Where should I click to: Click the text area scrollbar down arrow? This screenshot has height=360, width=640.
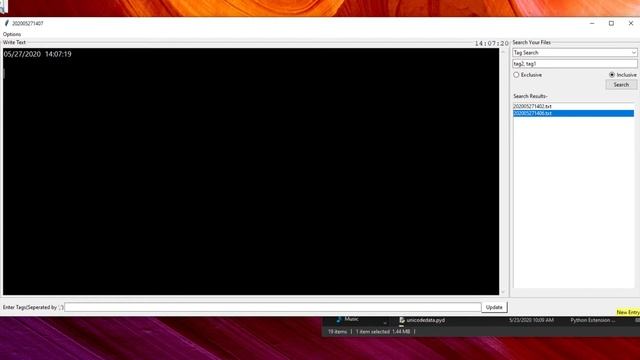tap(503, 292)
